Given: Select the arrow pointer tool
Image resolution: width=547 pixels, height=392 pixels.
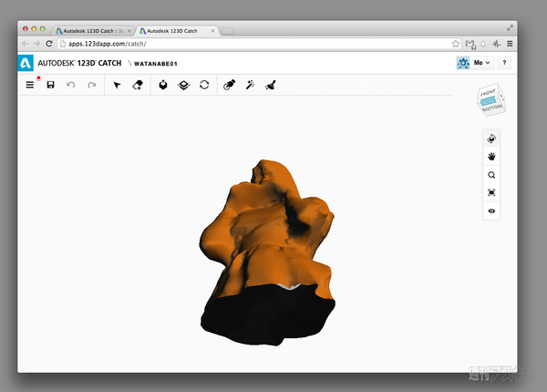Looking at the screenshot, I should (x=117, y=85).
